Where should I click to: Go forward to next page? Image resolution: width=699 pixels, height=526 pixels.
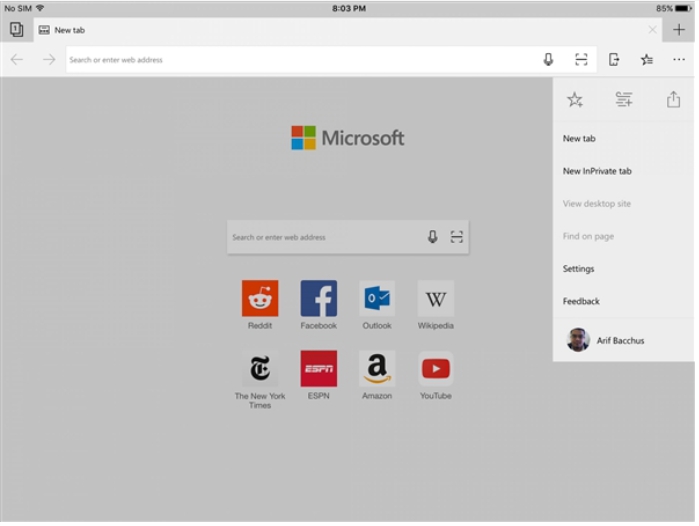49,59
